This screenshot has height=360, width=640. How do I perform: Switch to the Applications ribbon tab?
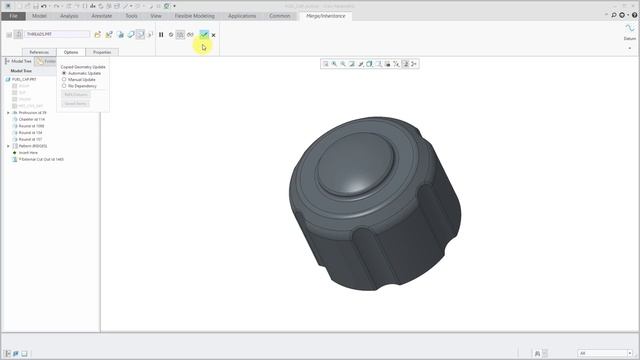tap(242, 16)
